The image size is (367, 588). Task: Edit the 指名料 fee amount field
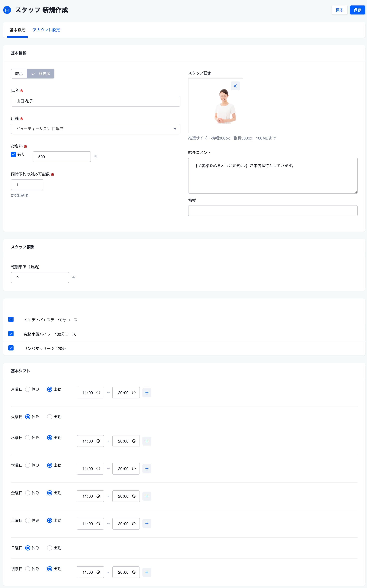62,157
